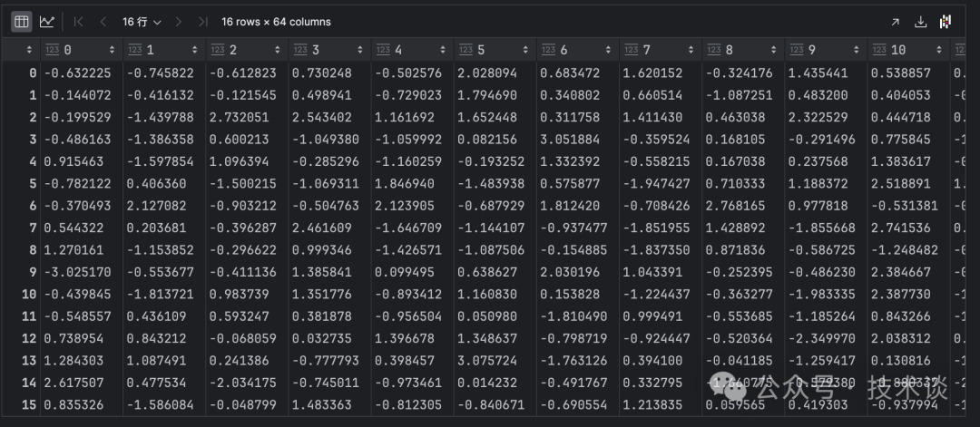The image size is (980, 427).
Task: Go to last page arrow
Action: (202, 22)
